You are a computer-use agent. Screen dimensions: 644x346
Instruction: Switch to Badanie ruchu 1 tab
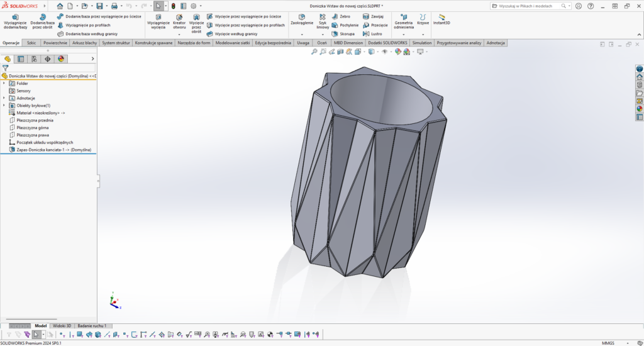pos(91,326)
